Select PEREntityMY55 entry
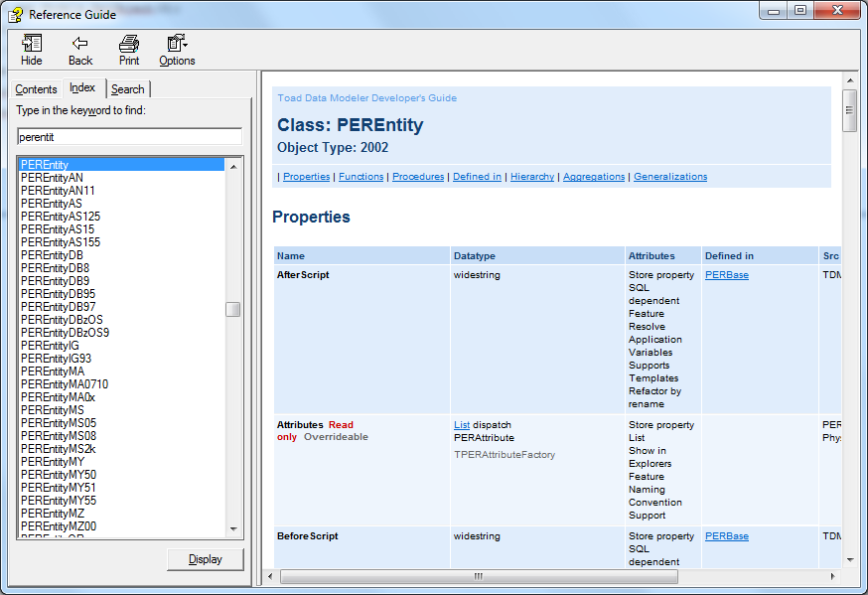This screenshot has width=868, height=595. (59, 501)
